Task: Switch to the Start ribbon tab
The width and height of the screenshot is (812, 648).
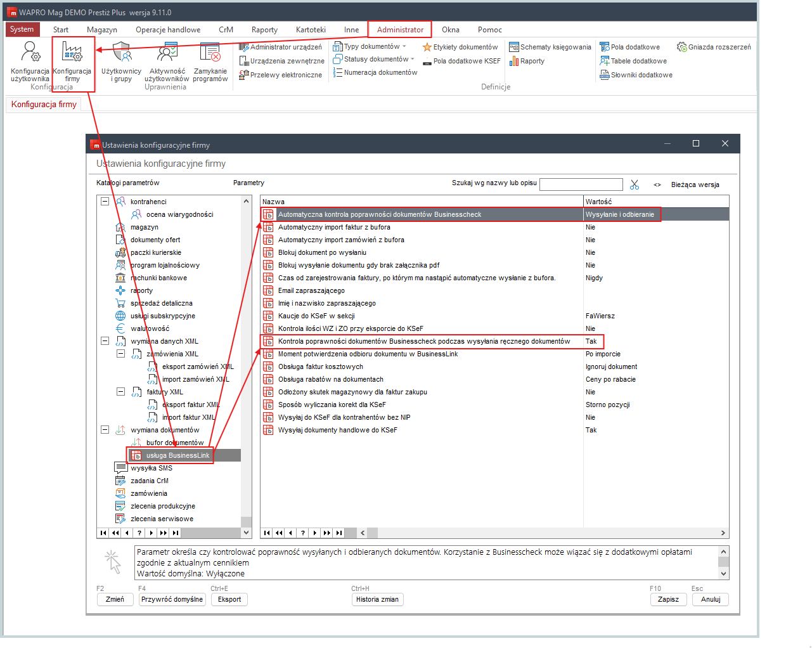Action: pos(61,30)
